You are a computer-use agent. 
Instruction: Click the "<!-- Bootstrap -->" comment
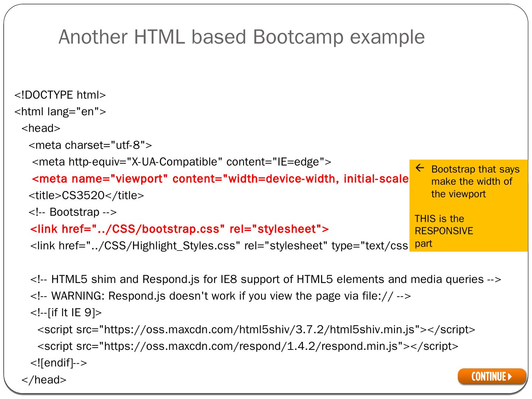click(73, 212)
